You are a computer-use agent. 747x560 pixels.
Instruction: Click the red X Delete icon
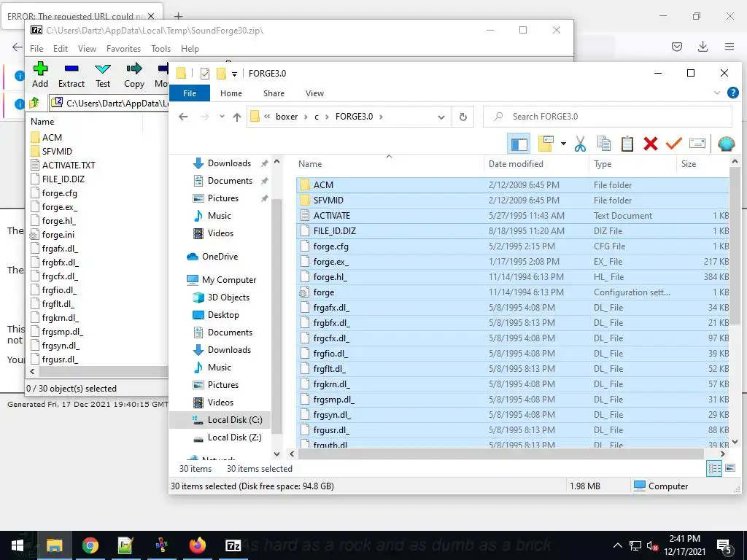coord(650,144)
